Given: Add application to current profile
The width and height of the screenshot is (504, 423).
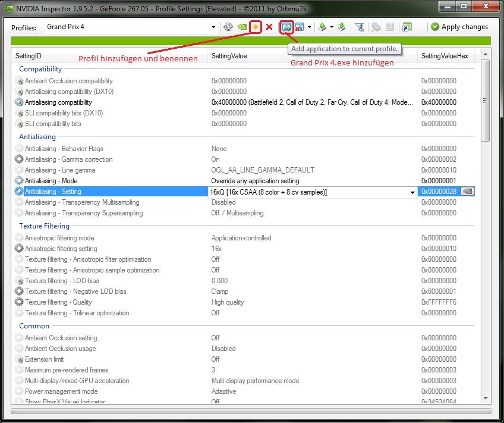Looking at the screenshot, I should (286, 27).
